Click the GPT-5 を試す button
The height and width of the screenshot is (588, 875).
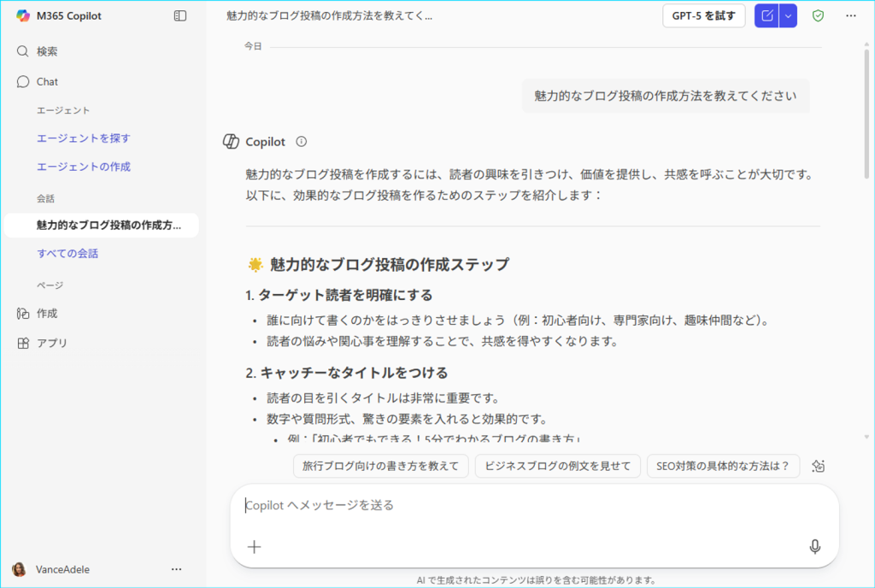point(703,15)
